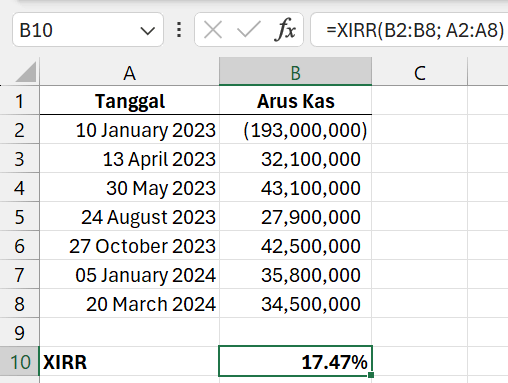The height and width of the screenshot is (383, 508).
Task: Select row 1 header
Action: coord(20,100)
